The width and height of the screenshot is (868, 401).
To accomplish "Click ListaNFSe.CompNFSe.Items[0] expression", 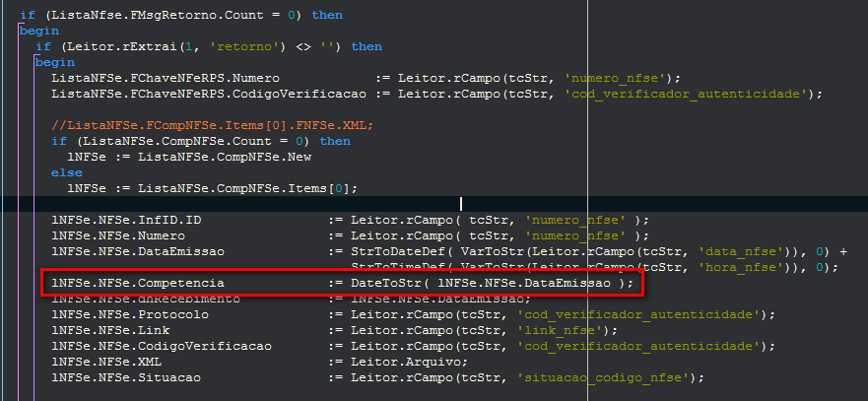I will (244, 188).
